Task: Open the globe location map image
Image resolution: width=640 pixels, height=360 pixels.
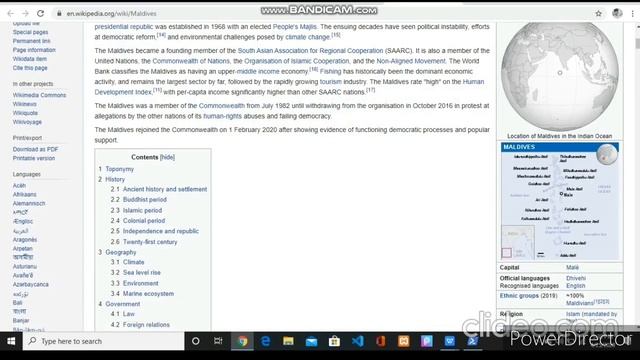Action: click(560, 76)
